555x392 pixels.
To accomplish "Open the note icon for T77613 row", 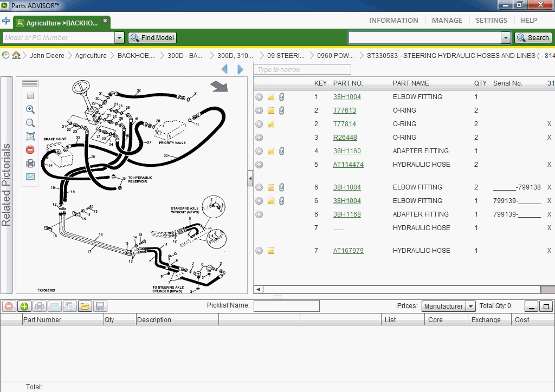I will [x=271, y=110].
